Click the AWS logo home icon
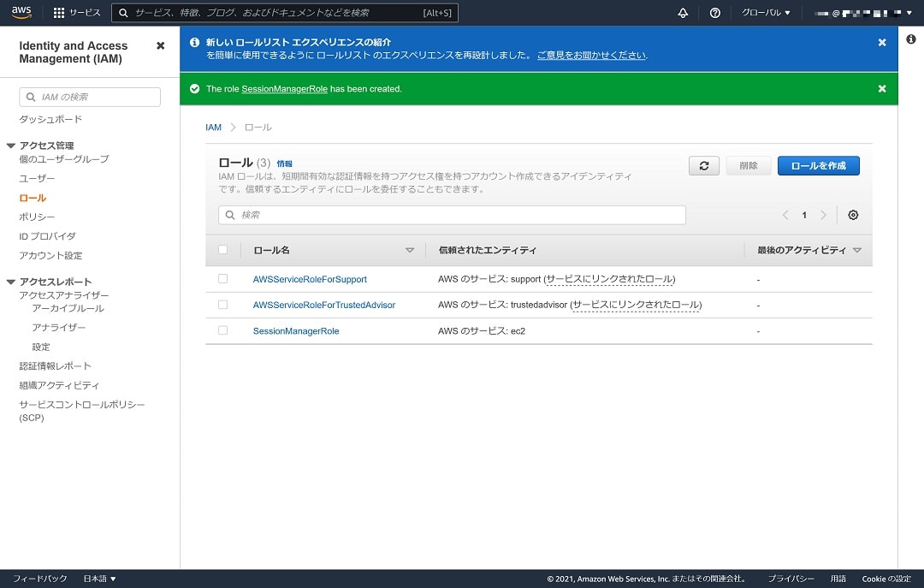The width and height of the screenshot is (924, 588). [21, 12]
